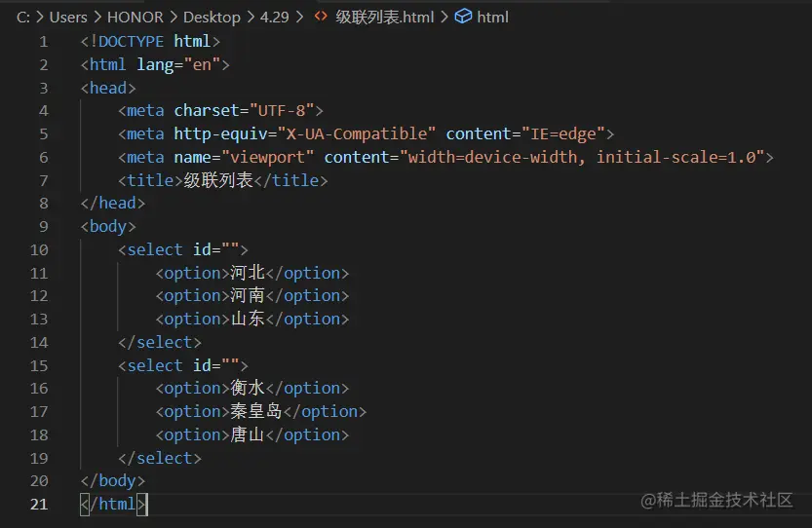Click the "UTF-8" charset value
Viewport: 812px width, 528px height.
(282, 110)
